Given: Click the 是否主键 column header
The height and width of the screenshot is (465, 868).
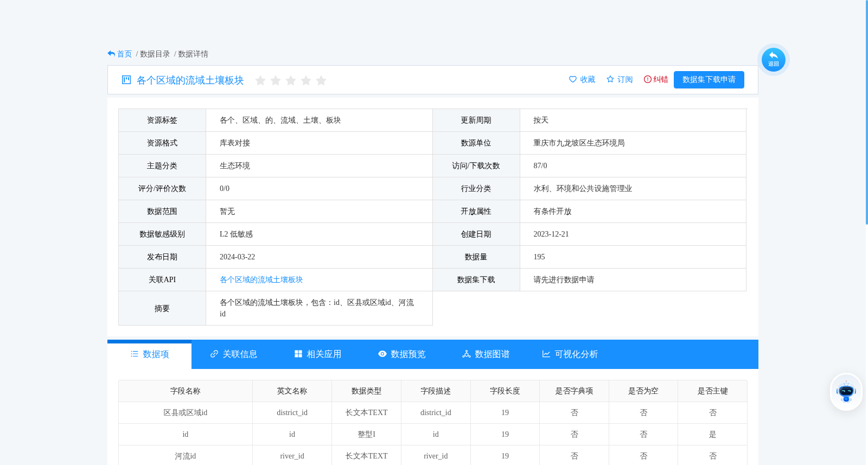Looking at the screenshot, I should click(x=713, y=391).
